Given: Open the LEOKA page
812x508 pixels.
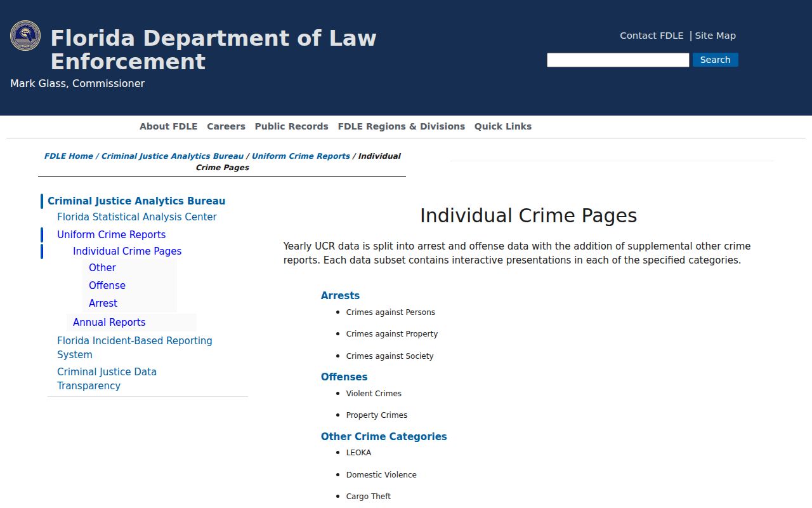Looking at the screenshot, I should coord(359,453).
